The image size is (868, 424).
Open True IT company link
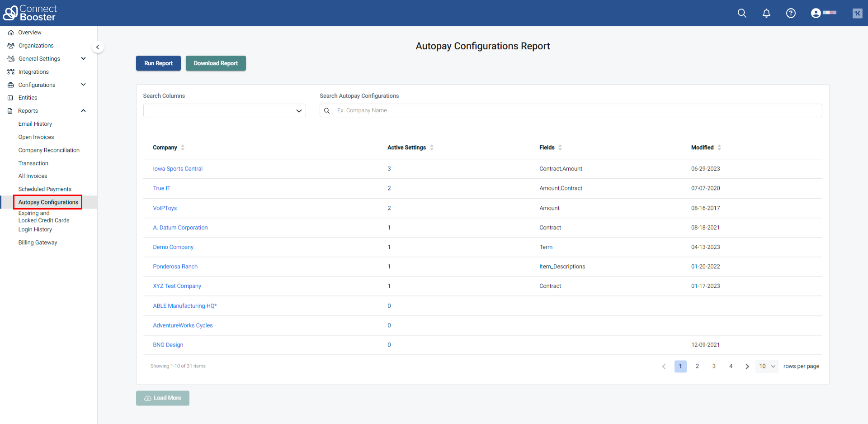click(162, 188)
